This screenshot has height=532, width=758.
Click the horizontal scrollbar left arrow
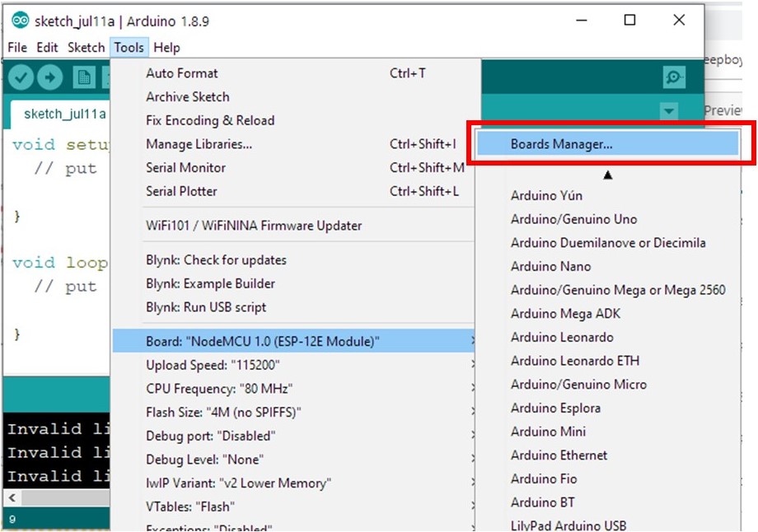[12, 498]
